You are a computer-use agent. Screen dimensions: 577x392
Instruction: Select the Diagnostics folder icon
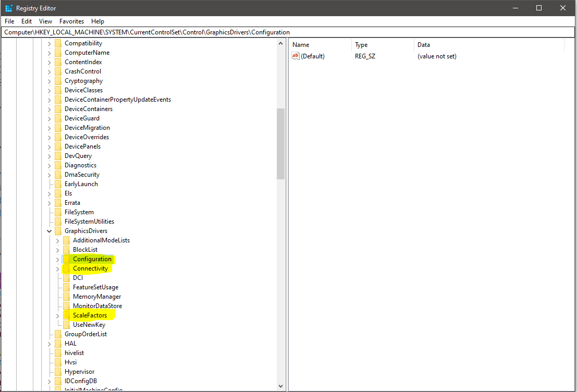click(x=58, y=165)
